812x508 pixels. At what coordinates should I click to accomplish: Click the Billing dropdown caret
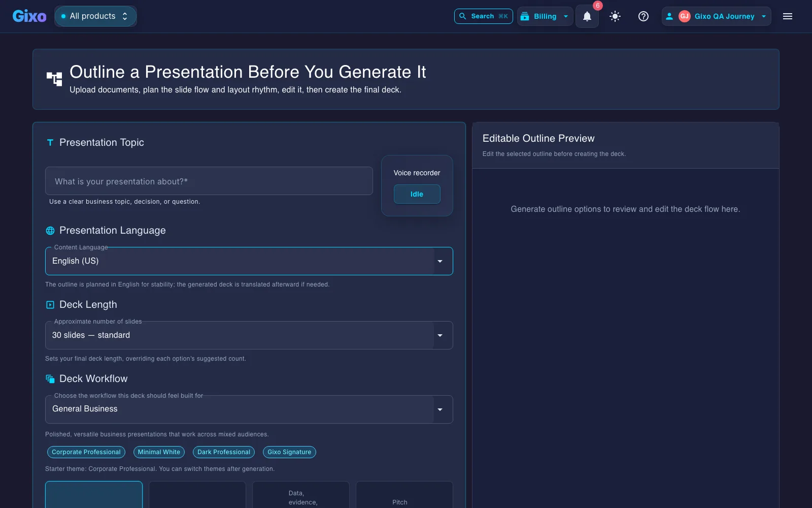pyautogui.click(x=566, y=16)
